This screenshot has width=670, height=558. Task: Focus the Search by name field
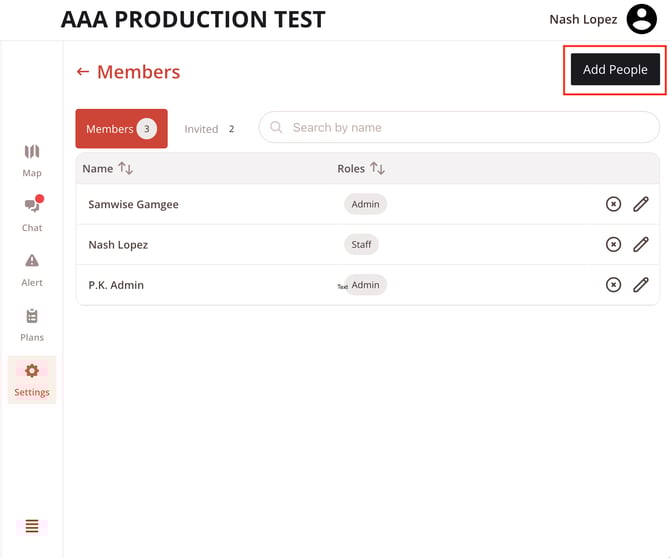point(460,128)
